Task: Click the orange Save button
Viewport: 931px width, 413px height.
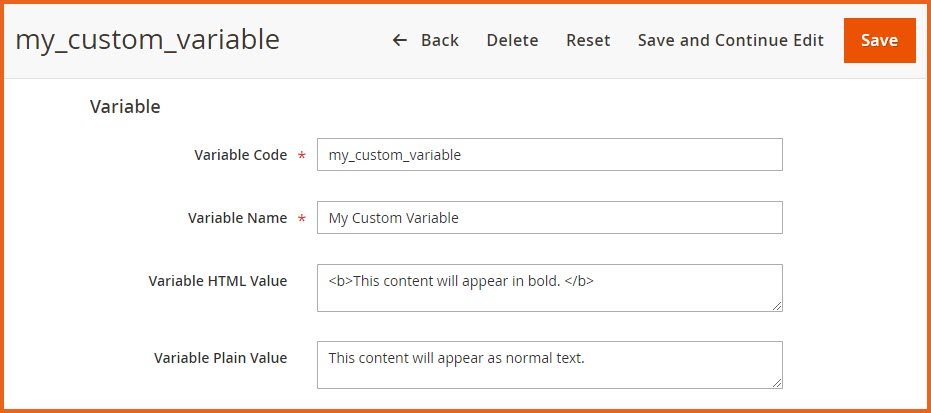Action: pyautogui.click(x=879, y=40)
